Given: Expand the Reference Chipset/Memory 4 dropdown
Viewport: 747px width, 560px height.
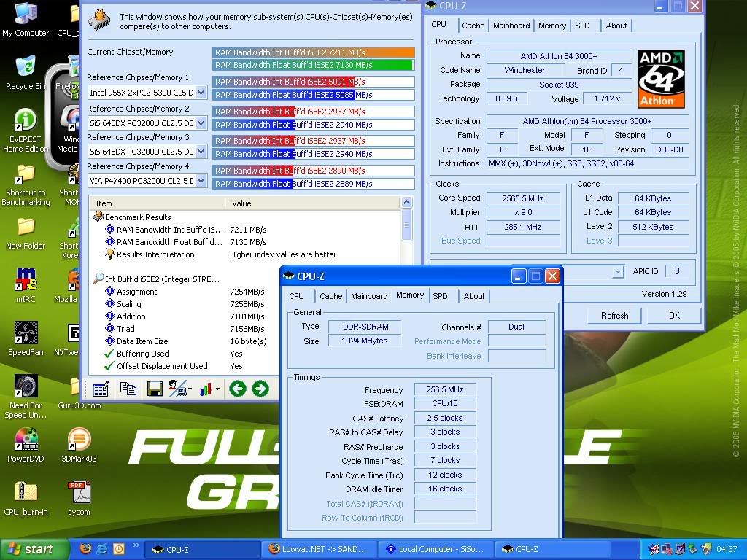Looking at the screenshot, I should 201,182.
